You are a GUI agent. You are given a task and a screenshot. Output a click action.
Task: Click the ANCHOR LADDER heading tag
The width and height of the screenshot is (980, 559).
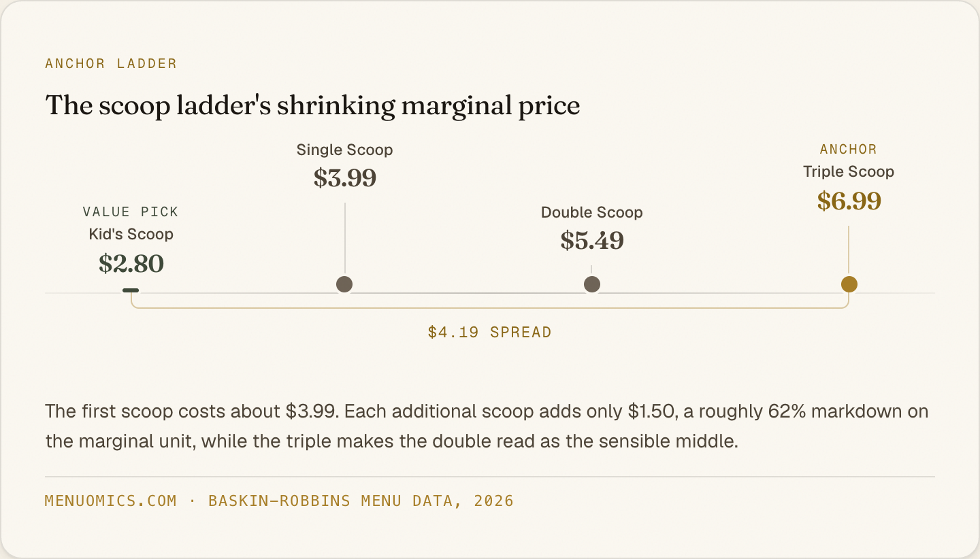coord(111,64)
